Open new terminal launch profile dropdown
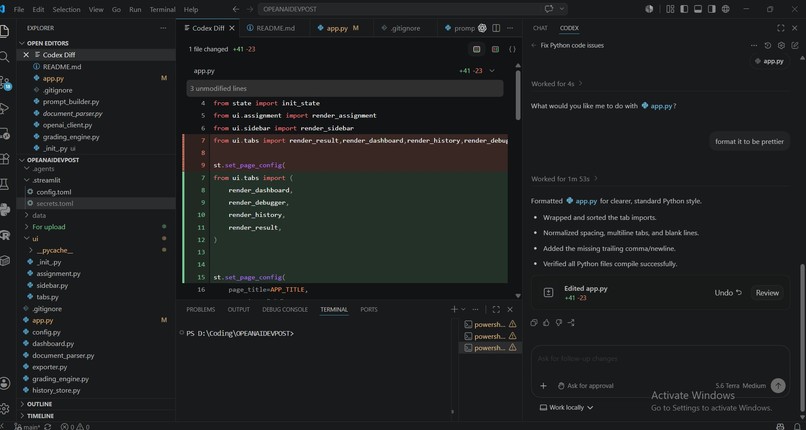The image size is (806, 430). 463,309
